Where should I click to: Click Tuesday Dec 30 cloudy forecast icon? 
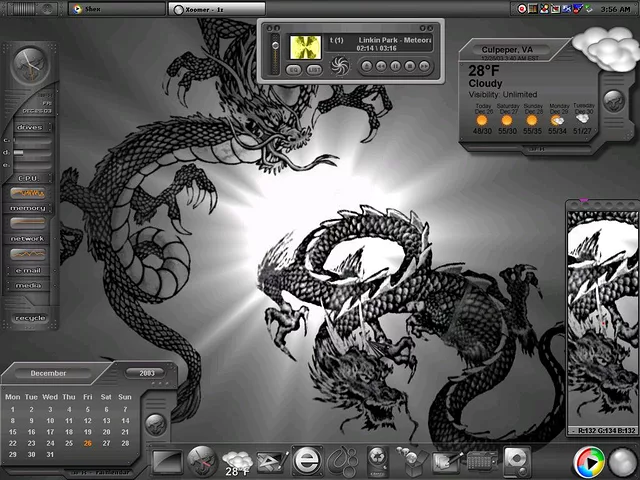click(x=582, y=119)
